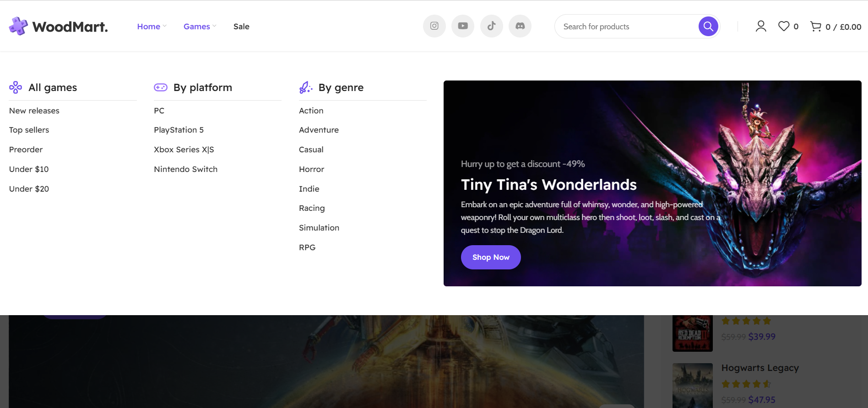Browse the RPG genre
This screenshot has height=408, width=868.
pos(307,247)
